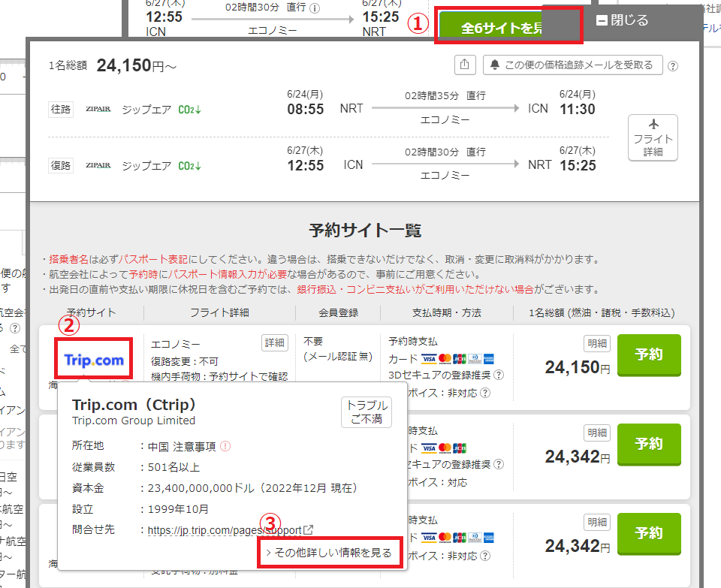Show 明細 breakdown for 24,150円 price
This screenshot has height=588, width=721.
click(x=597, y=343)
